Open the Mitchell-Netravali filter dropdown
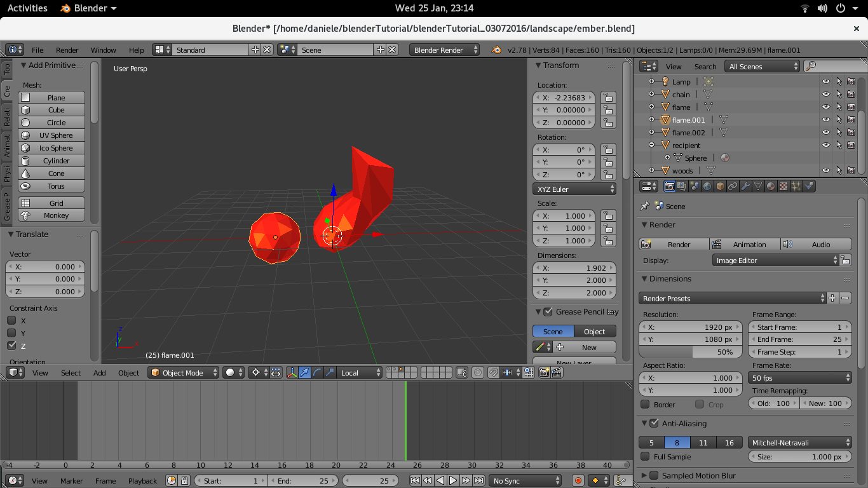The width and height of the screenshot is (868, 488). click(800, 442)
